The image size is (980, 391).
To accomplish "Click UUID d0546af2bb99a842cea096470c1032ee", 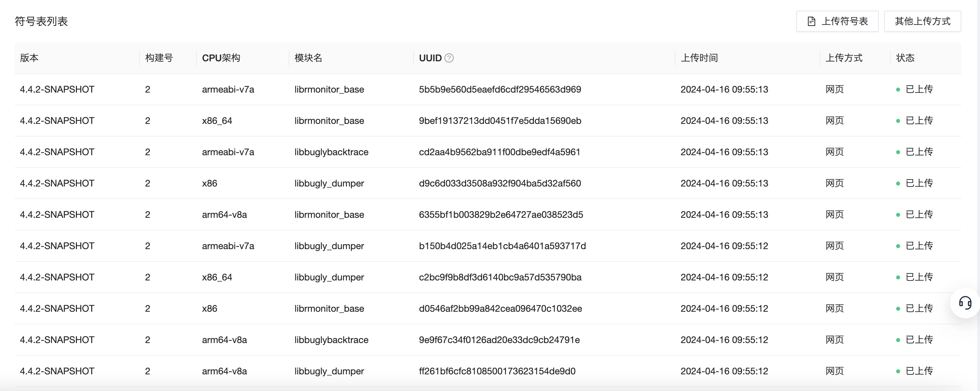I will 500,308.
